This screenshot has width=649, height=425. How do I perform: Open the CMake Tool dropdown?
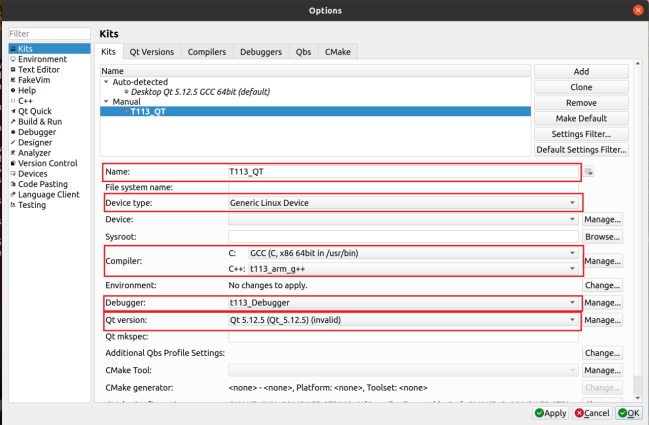pos(403,370)
